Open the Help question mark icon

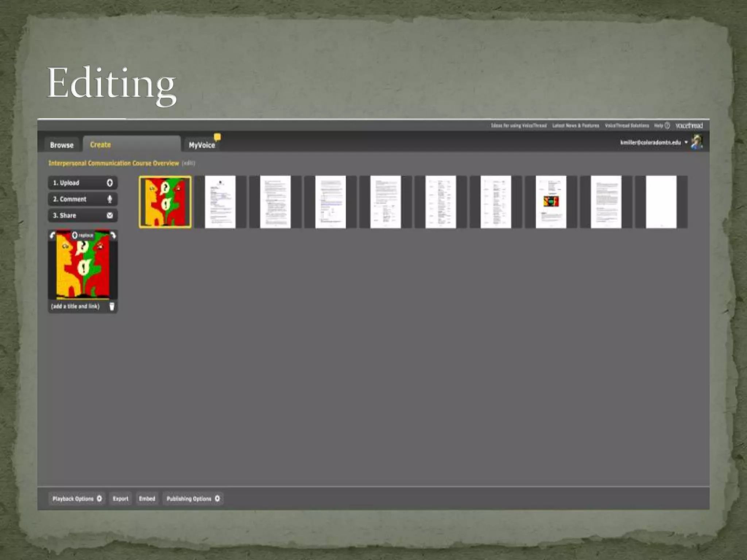(x=667, y=125)
